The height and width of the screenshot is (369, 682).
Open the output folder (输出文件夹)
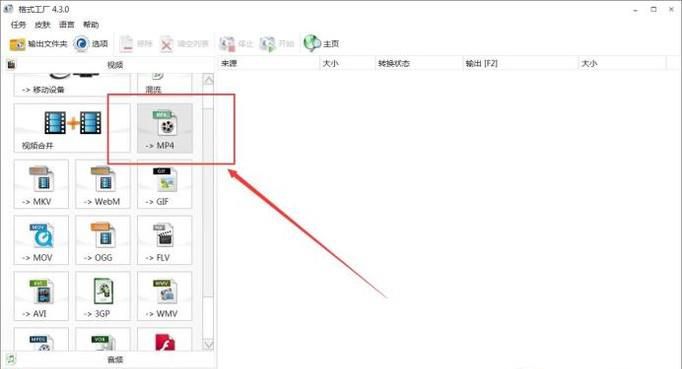38,44
